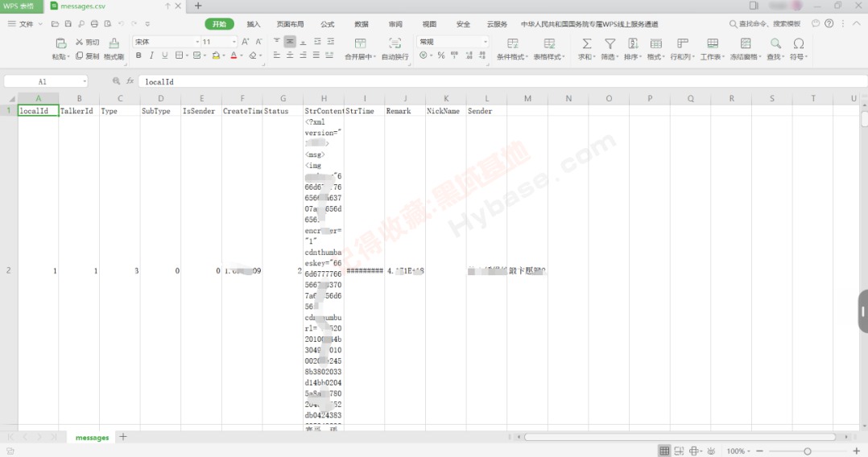This screenshot has height=457, width=868.
Task: Click the save icon in quick access toolbar
Action: [x=68, y=24]
